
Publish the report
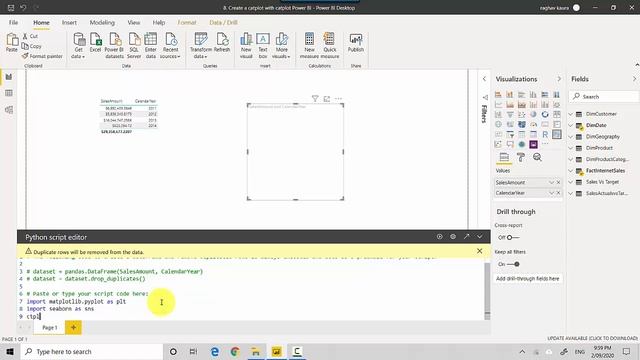tap(356, 42)
